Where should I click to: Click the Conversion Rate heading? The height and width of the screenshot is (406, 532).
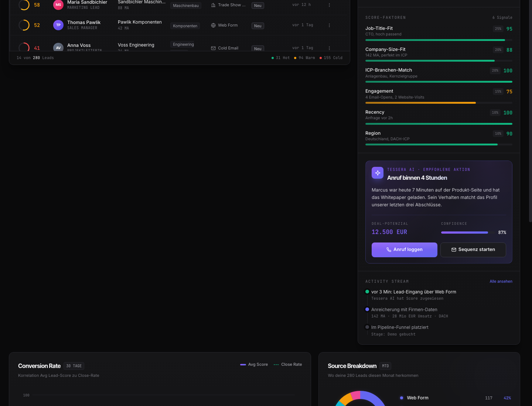pyautogui.click(x=39, y=366)
